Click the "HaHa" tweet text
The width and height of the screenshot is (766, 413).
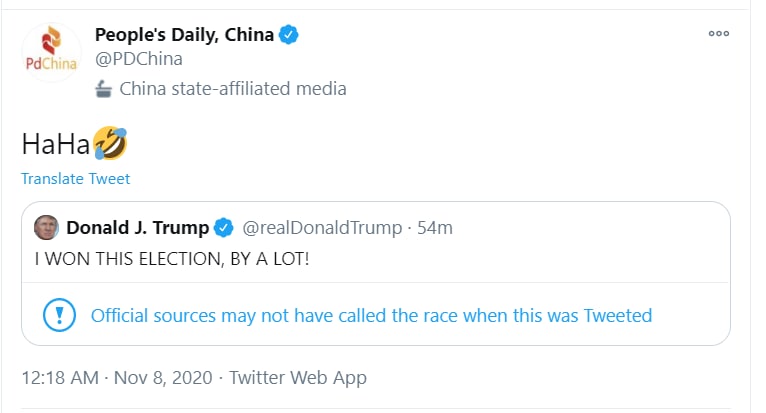pos(56,145)
